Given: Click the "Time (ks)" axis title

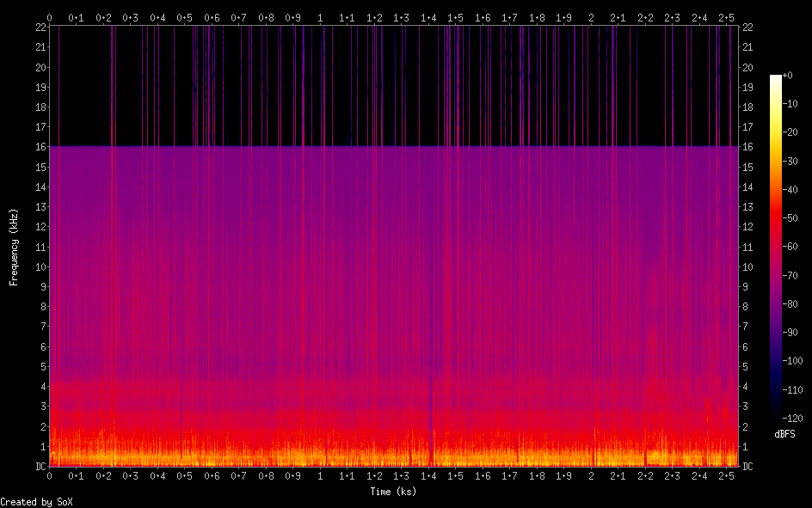Looking at the screenshot, I should point(393,492).
